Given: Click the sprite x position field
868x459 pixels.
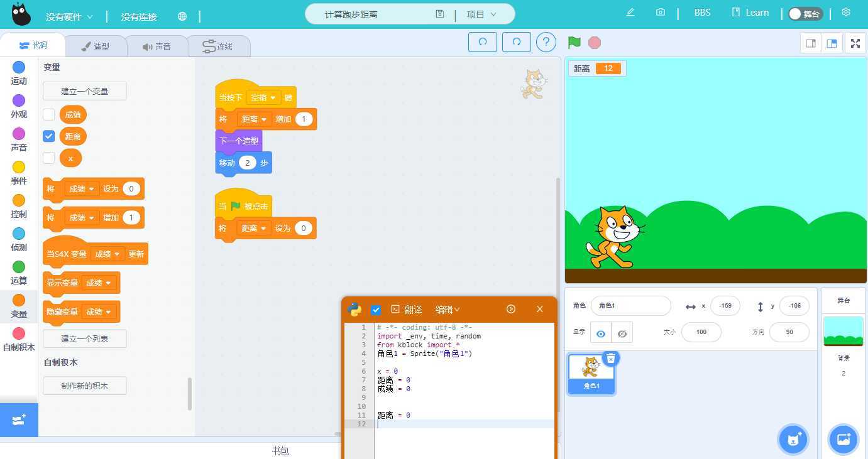Looking at the screenshot, I should tap(725, 306).
